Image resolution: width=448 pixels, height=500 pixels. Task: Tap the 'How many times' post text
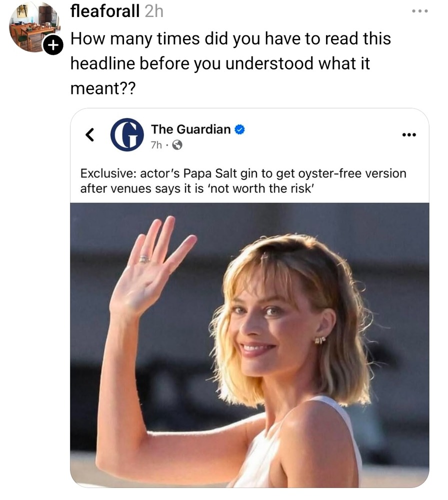click(x=230, y=63)
